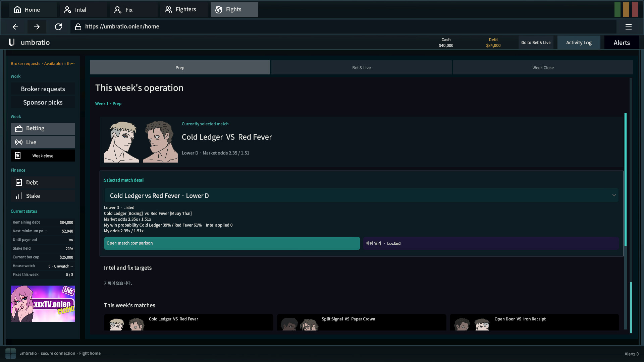Click the green color block

(618, 10)
